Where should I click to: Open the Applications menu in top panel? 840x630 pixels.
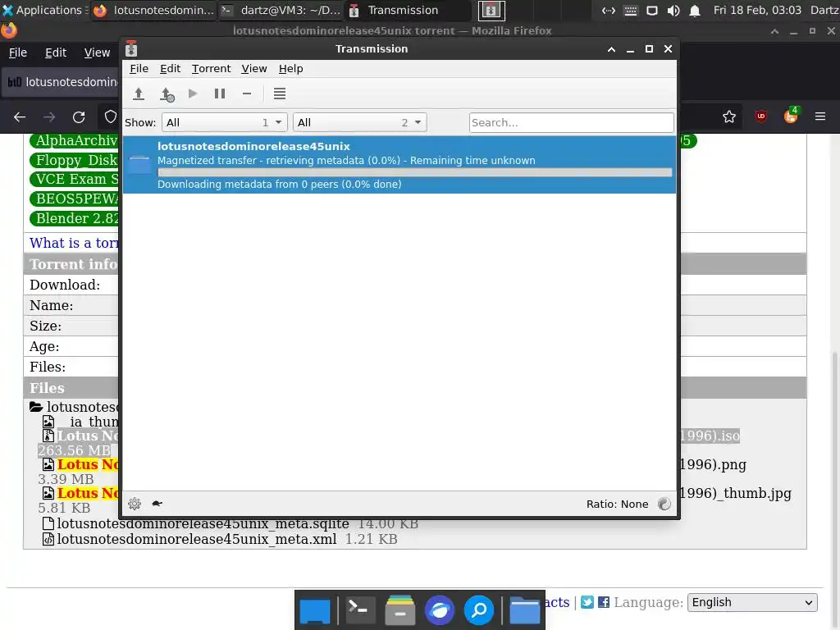(45, 10)
